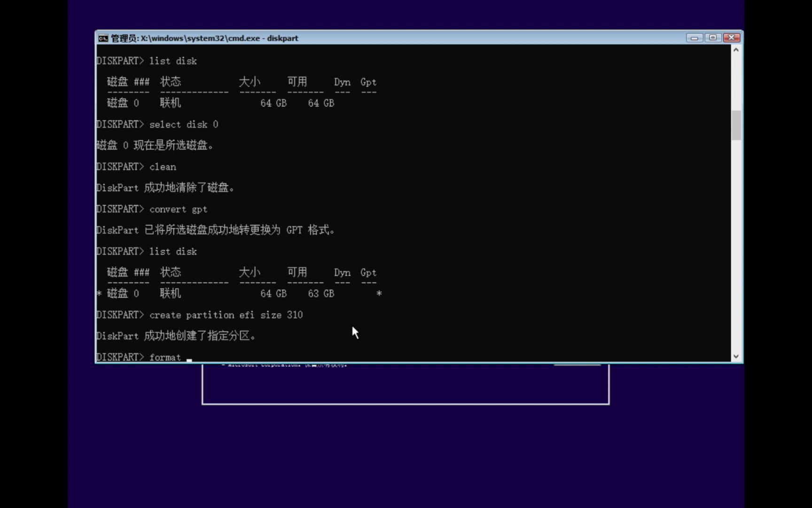
Task: Click the vertical scrollbar thumb
Action: coord(736,125)
